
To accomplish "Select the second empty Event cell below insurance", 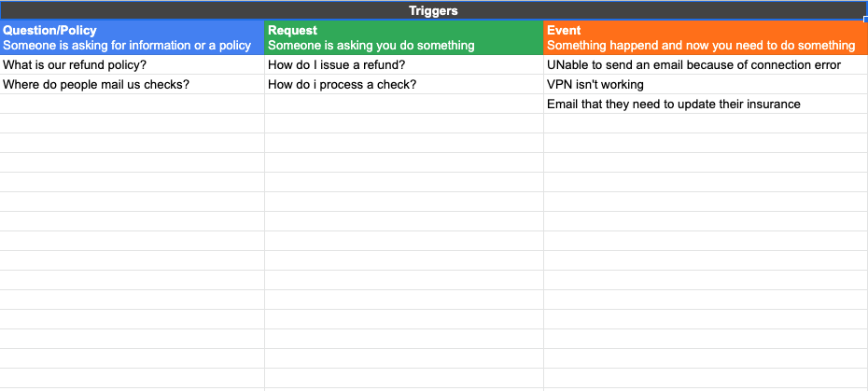I will point(706,143).
